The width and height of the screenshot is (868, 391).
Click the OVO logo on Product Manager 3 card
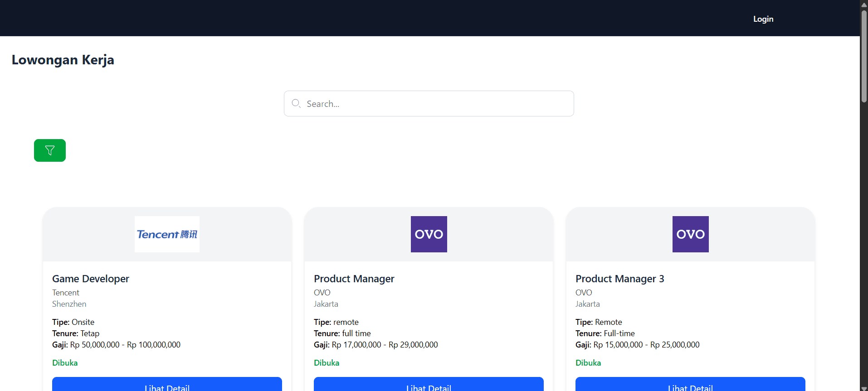tap(691, 234)
